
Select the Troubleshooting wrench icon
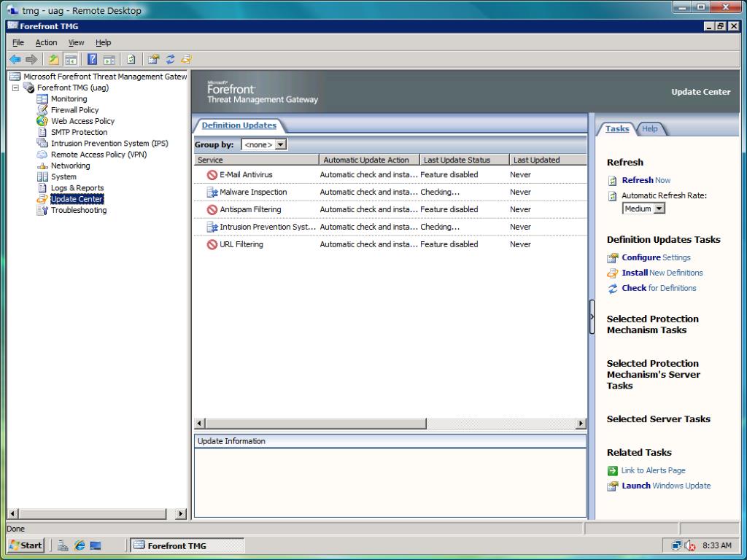pos(42,210)
